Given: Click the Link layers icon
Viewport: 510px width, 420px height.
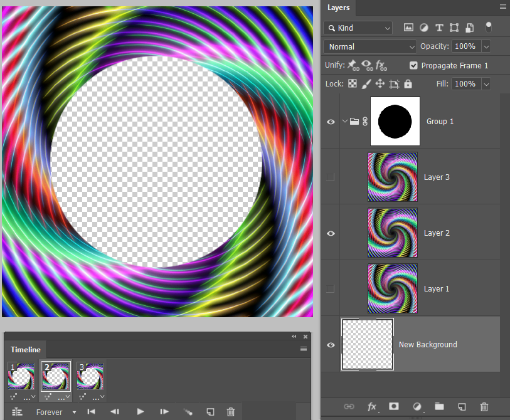Looking at the screenshot, I should point(349,406).
